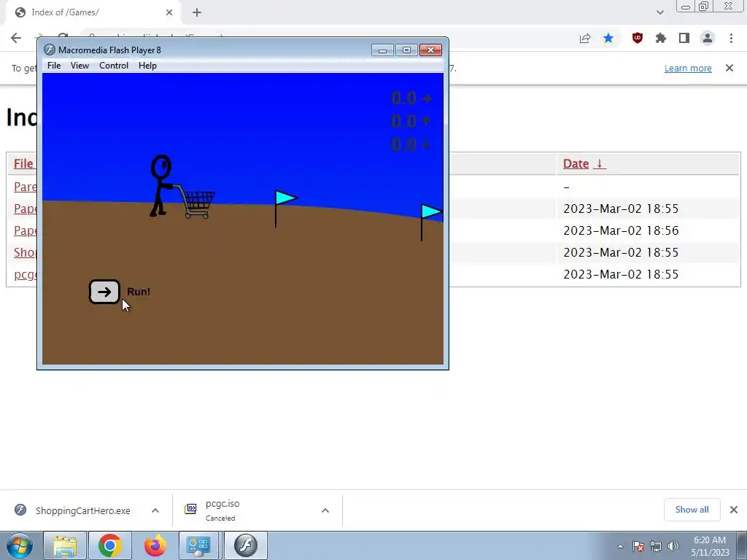Click the Run arrow button in the game
This screenshot has height=560, width=747.
[x=104, y=292]
